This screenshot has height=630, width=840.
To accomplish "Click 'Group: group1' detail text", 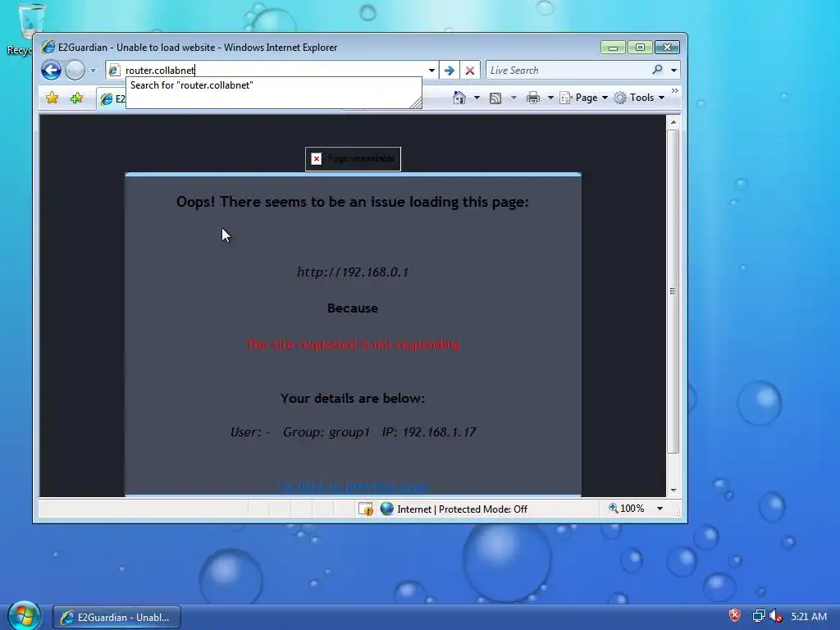I will pos(326,432).
